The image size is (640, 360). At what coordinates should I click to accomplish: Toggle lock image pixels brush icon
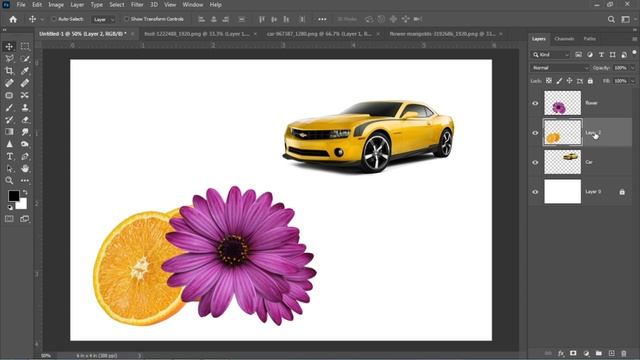pos(559,81)
